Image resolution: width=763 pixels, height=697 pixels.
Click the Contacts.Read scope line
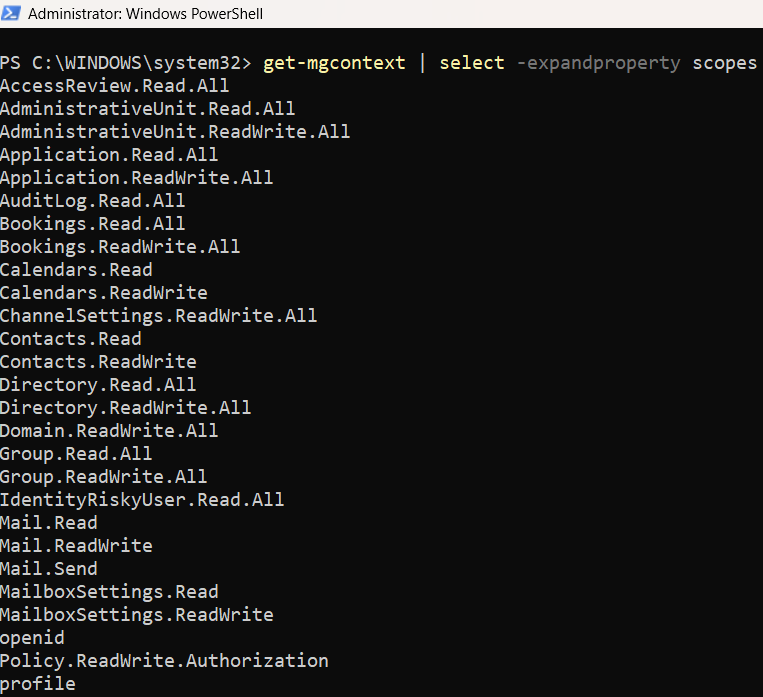[x=71, y=339]
